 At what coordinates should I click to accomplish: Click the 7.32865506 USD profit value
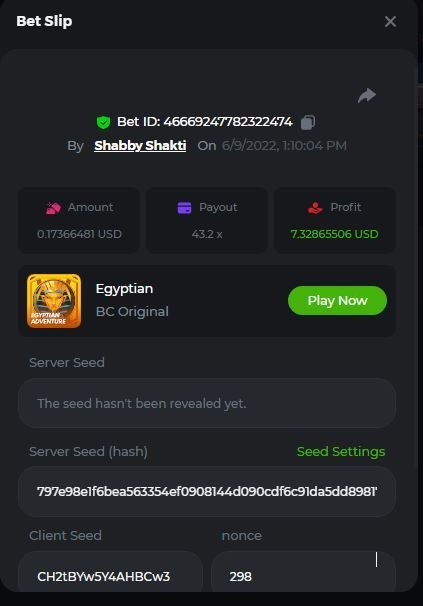334,234
